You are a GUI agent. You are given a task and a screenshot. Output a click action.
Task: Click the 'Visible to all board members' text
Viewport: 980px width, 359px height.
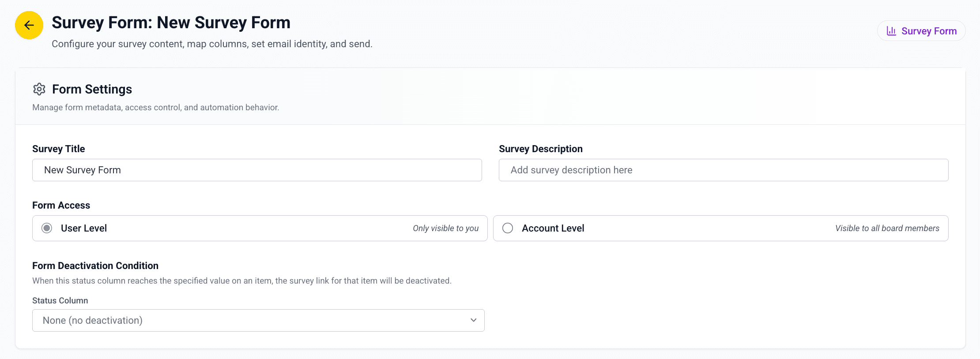[x=887, y=228]
